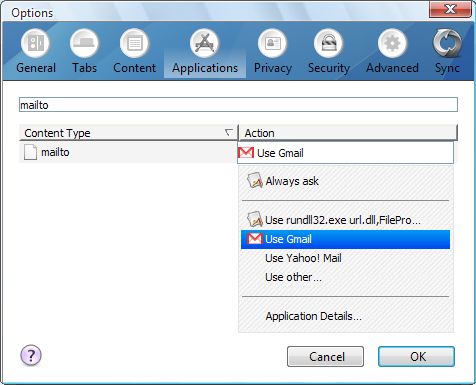Open the General options panel icon

(36, 43)
